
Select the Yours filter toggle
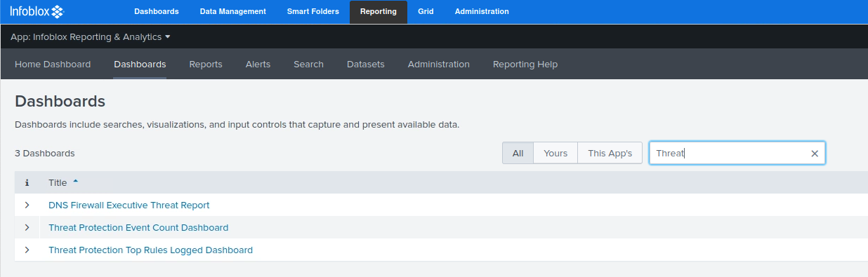coord(555,153)
